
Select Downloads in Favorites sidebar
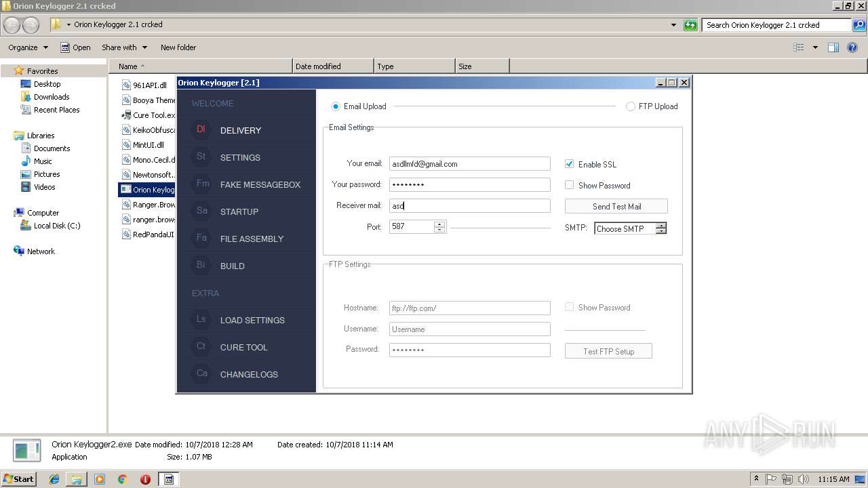[52, 97]
